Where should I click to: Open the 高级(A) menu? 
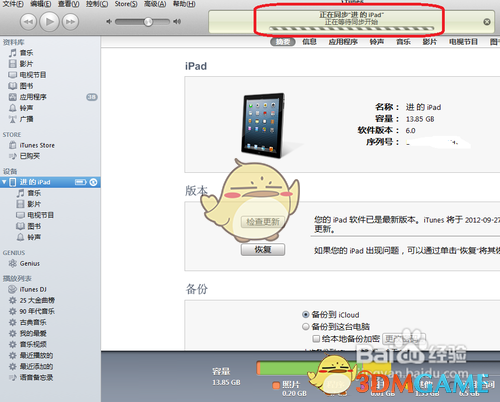[155, 4]
